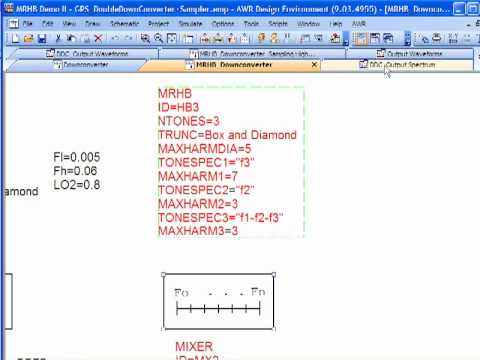Image resolution: width=480 pixels, height=360 pixels.
Task: Open the Help menu
Action: 336,24
